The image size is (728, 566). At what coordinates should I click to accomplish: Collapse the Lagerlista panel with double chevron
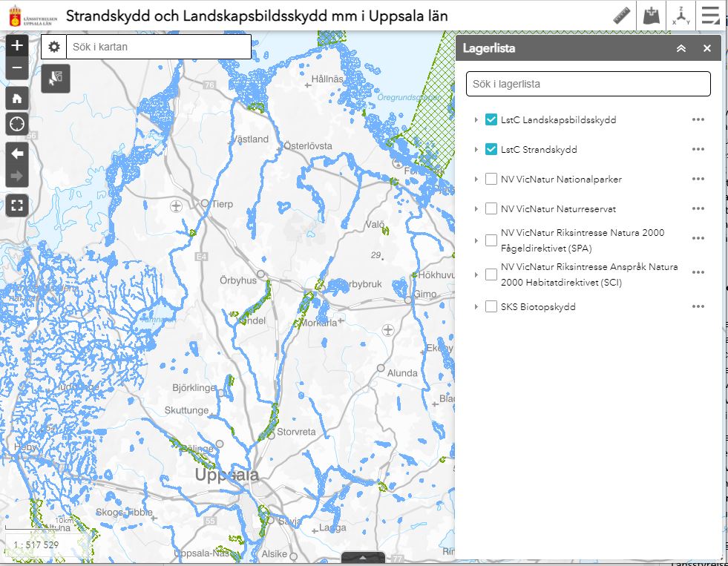(681, 48)
